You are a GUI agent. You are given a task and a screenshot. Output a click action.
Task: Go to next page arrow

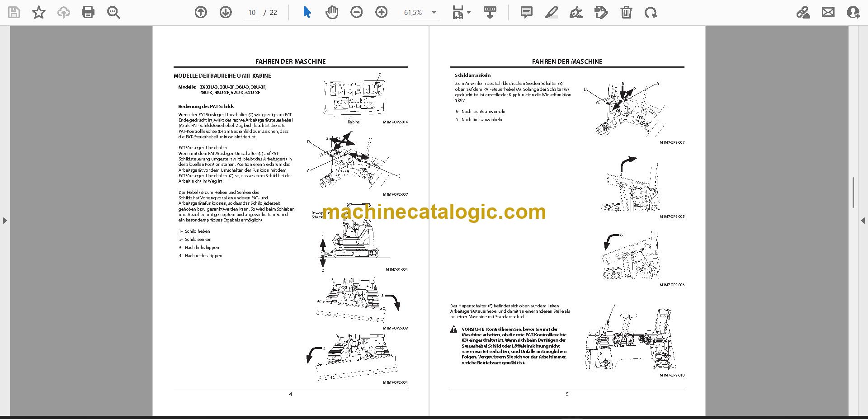coord(226,12)
